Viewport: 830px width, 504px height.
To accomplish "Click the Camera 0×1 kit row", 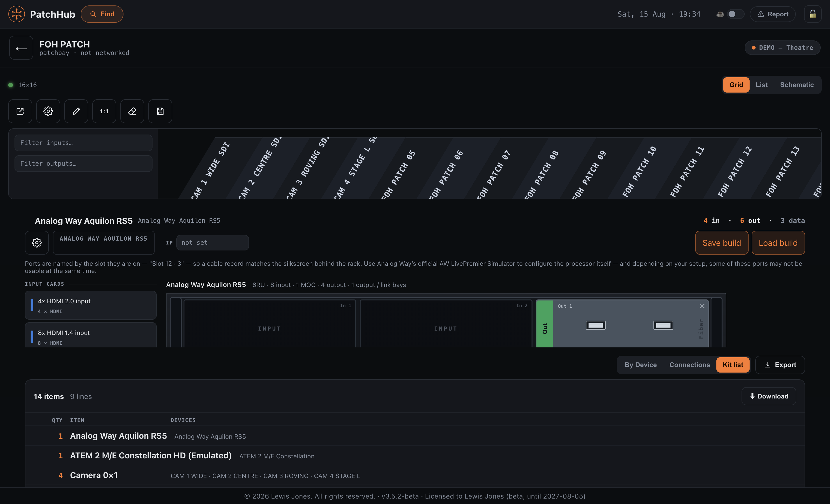I will tap(415, 475).
